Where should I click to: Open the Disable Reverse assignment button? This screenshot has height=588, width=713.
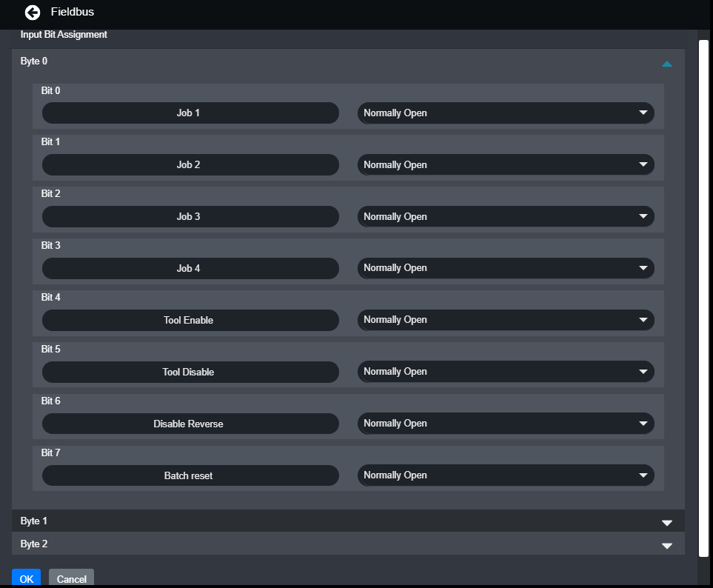[190, 424]
